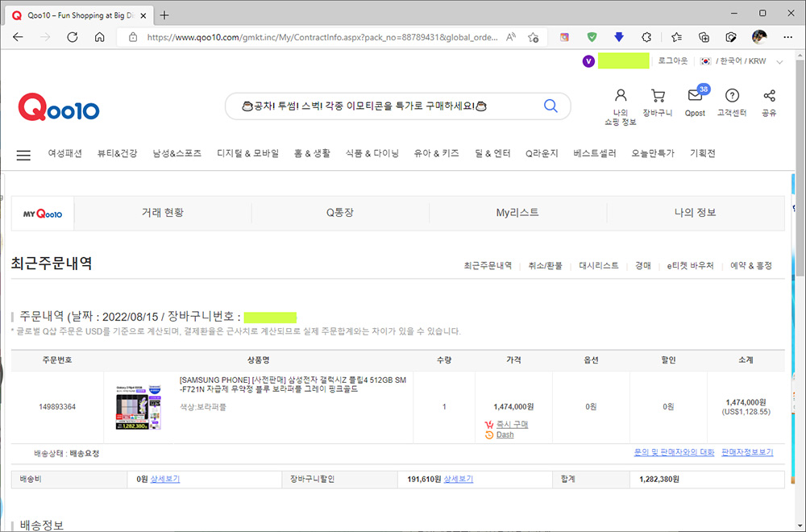Screen dimensions: 806x532
Task: Open the browser home page
Action: (x=100, y=37)
